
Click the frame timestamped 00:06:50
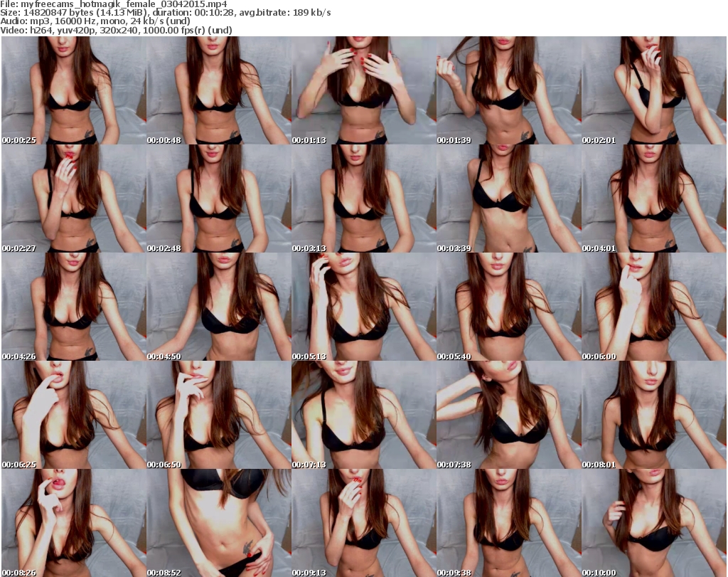218,415
